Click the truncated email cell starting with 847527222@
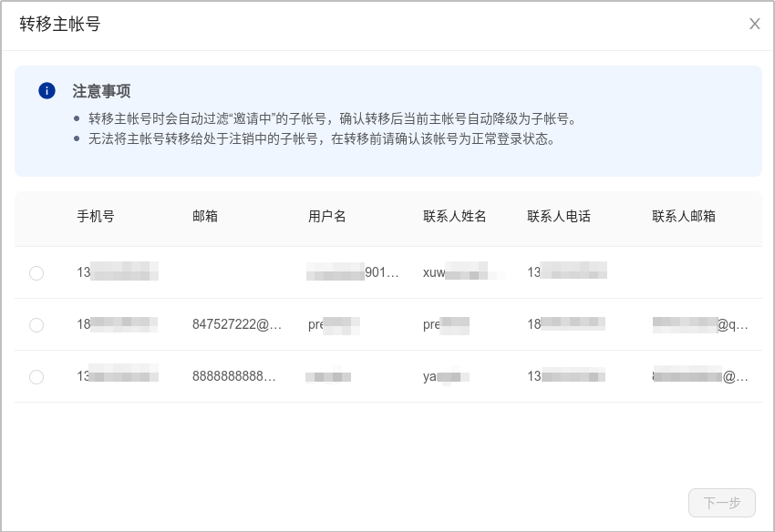This screenshot has width=775, height=532. (237, 324)
